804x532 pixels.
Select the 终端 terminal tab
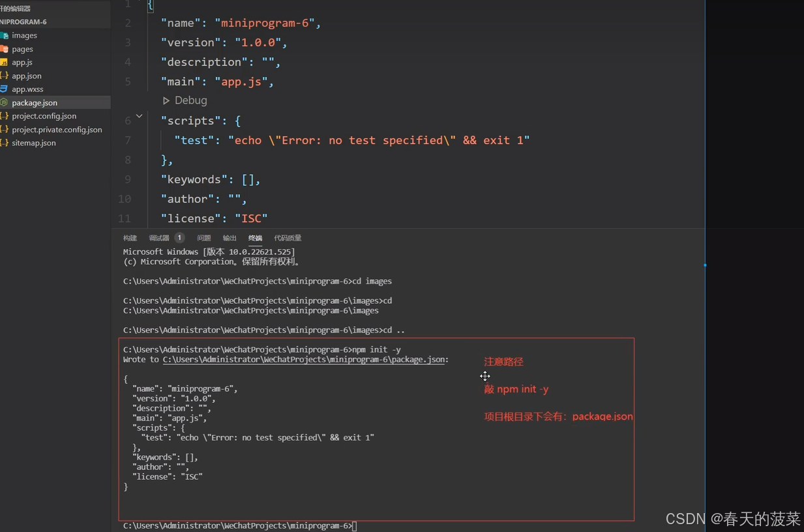click(x=255, y=238)
